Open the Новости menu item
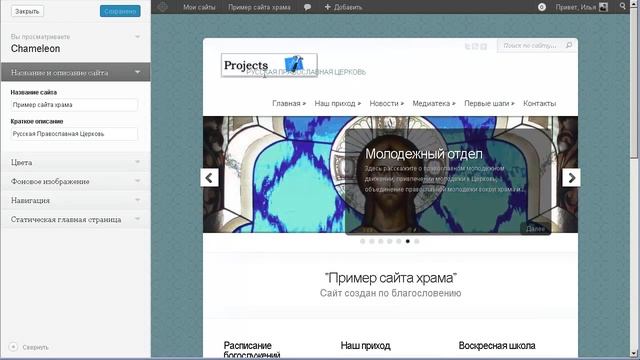 coord(387,104)
